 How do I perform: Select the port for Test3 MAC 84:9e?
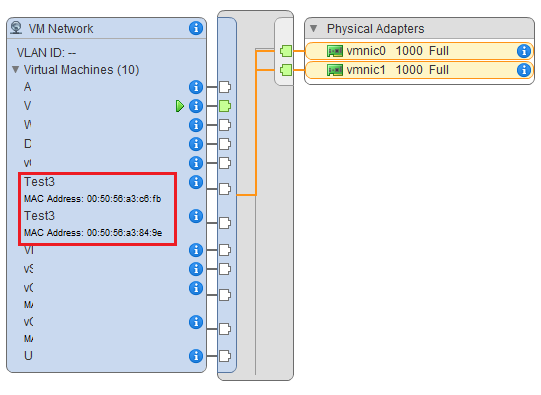pyautogui.click(x=225, y=223)
